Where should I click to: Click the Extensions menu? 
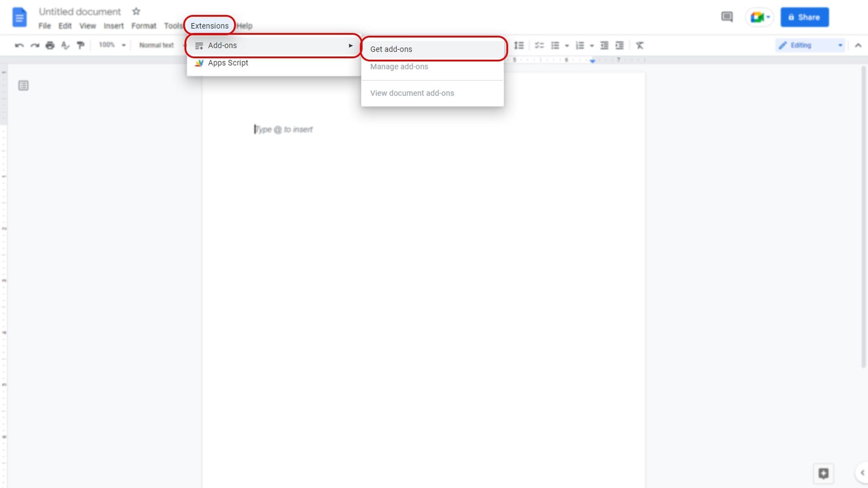[210, 26]
